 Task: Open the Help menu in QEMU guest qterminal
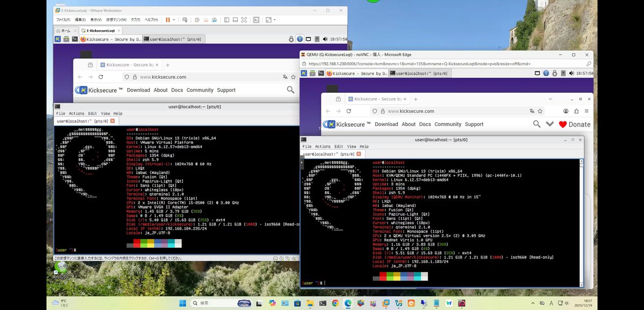coord(364,146)
